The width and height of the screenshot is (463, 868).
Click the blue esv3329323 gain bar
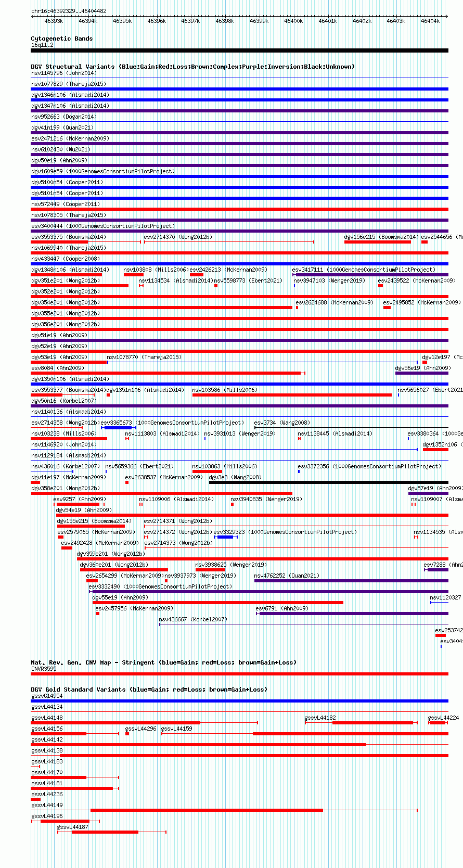click(x=225, y=537)
